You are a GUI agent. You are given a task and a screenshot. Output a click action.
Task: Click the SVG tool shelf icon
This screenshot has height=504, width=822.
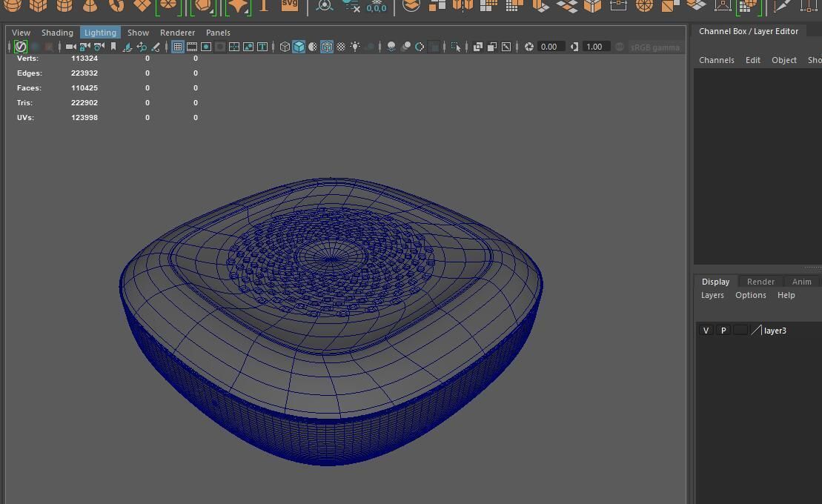coord(290,4)
